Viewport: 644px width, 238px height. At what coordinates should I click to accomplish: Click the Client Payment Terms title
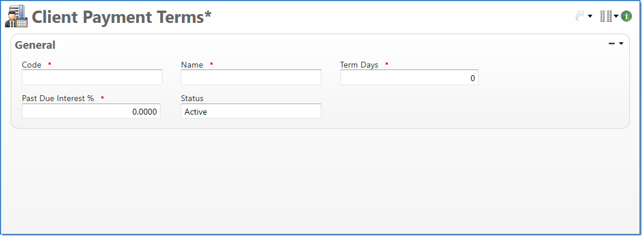click(121, 17)
